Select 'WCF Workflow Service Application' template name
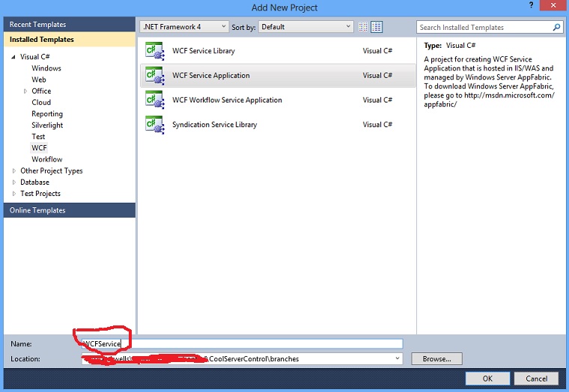This screenshot has height=392, width=569. tap(227, 100)
